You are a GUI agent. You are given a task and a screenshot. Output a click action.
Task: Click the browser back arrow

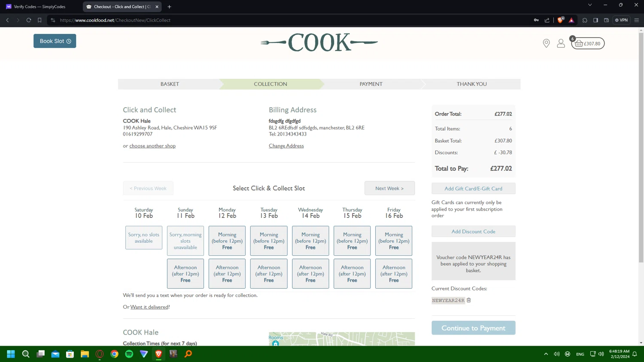click(x=7, y=20)
